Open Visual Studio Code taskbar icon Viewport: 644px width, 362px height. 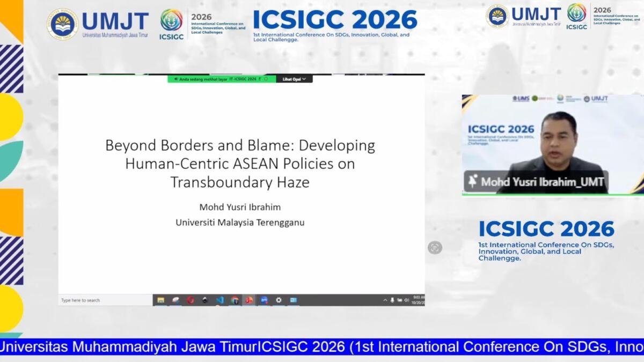(x=219, y=300)
